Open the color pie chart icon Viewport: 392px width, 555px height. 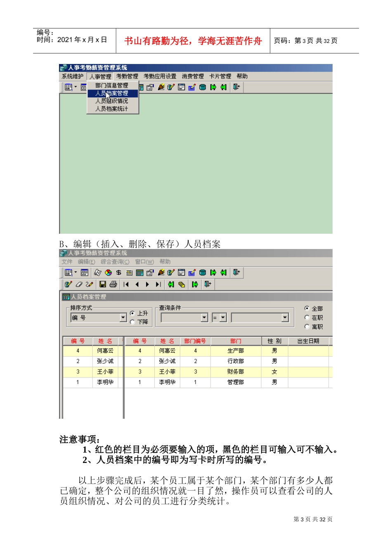click(109, 273)
